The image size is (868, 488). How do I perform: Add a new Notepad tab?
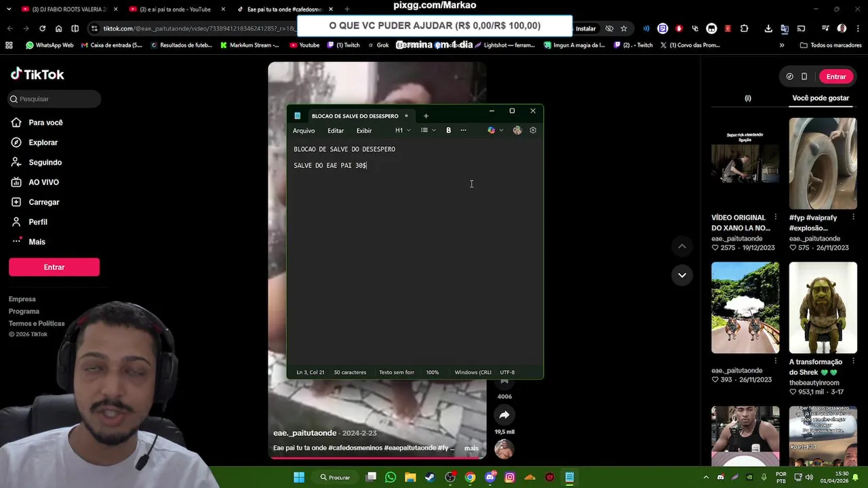click(x=426, y=116)
